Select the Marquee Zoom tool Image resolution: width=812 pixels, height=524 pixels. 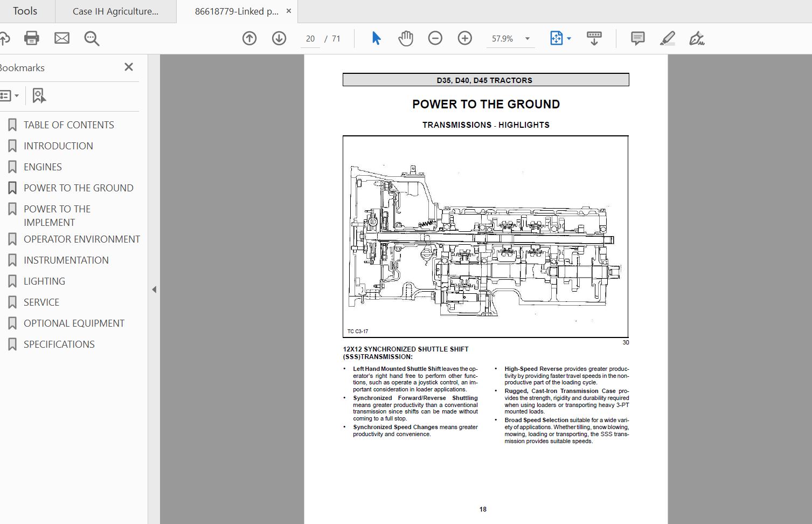(x=91, y=38)
